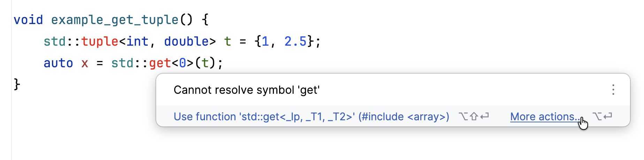The height and width of the screenshot is (160, 644).
Task: Click the argument 't' inside get call
Action: point(205,63)
